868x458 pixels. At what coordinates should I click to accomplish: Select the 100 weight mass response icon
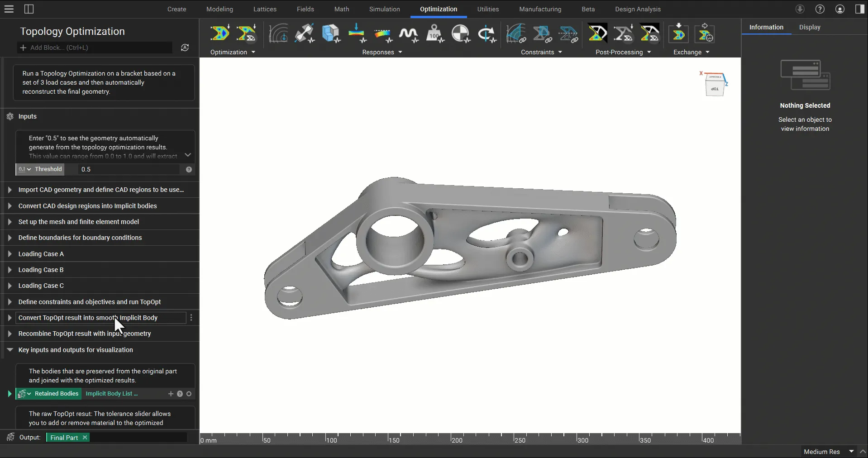(x=435, y=33)
